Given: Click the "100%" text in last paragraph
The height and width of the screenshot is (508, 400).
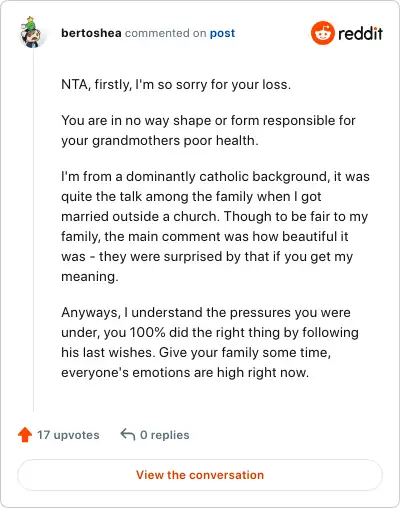Looking at the screenshot, I should (147, 333).
